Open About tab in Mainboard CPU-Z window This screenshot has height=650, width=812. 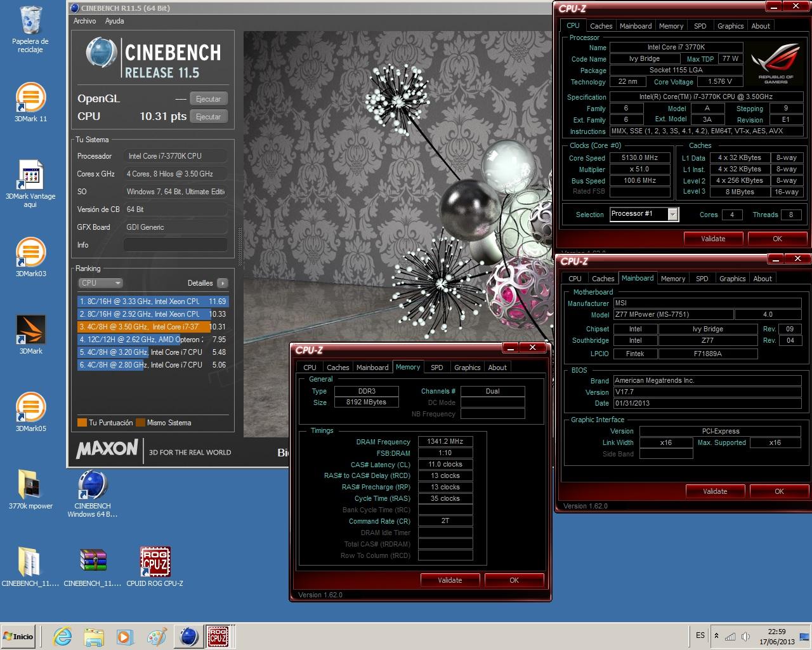(x=763, y=279)
